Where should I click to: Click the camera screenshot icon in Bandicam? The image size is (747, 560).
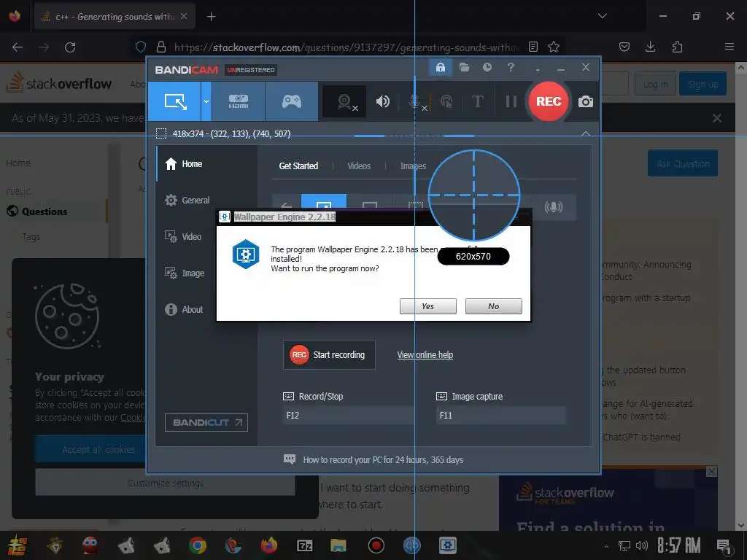coord(586,101)
